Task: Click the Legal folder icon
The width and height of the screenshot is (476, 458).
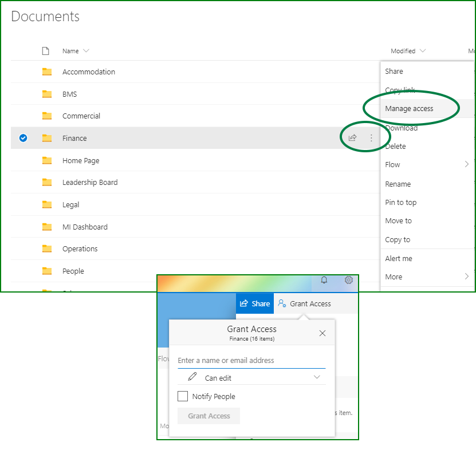Action: tap(47, 204)
